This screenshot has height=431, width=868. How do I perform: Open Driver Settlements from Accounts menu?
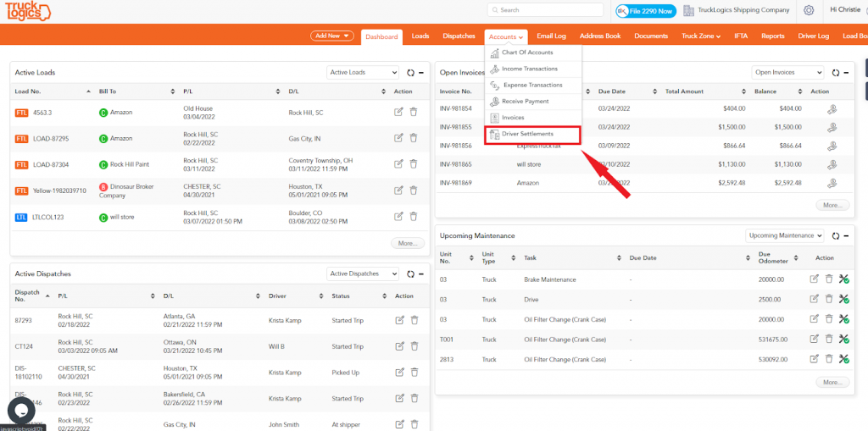[533, 134]
